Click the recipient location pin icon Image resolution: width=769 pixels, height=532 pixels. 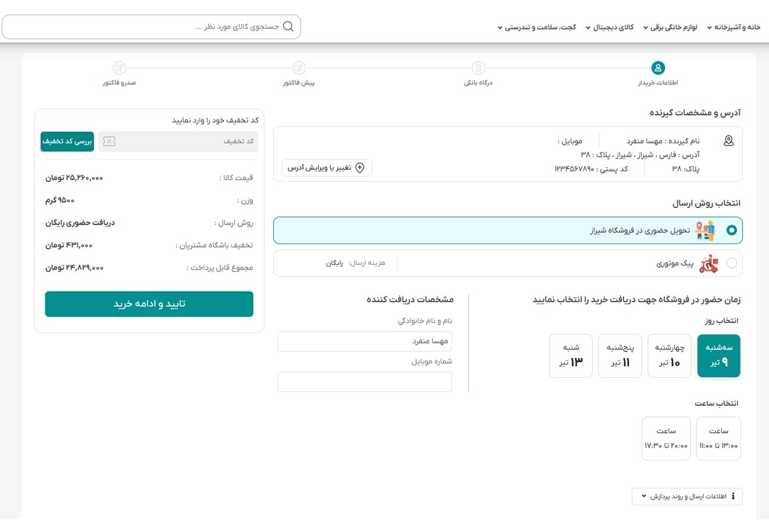click(729, 141)
